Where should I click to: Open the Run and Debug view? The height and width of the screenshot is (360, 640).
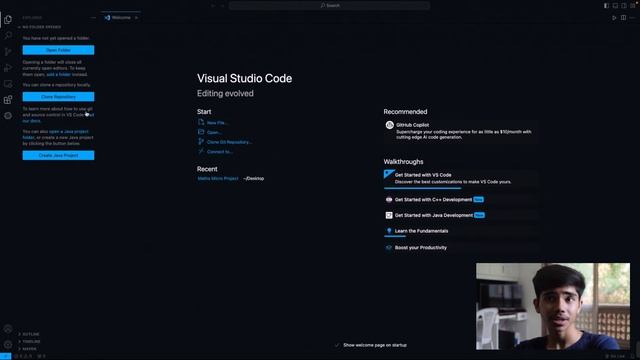click(x=8, y=67)
